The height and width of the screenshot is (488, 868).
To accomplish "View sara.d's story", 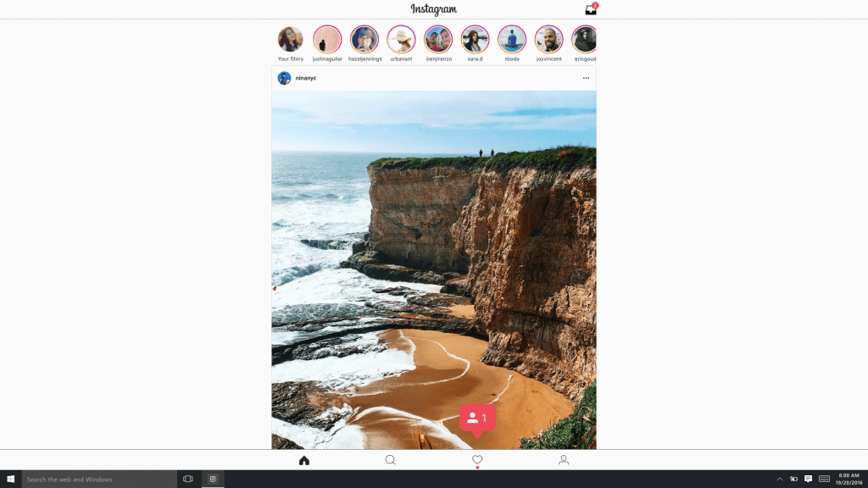I will click(x=475, y=37).
